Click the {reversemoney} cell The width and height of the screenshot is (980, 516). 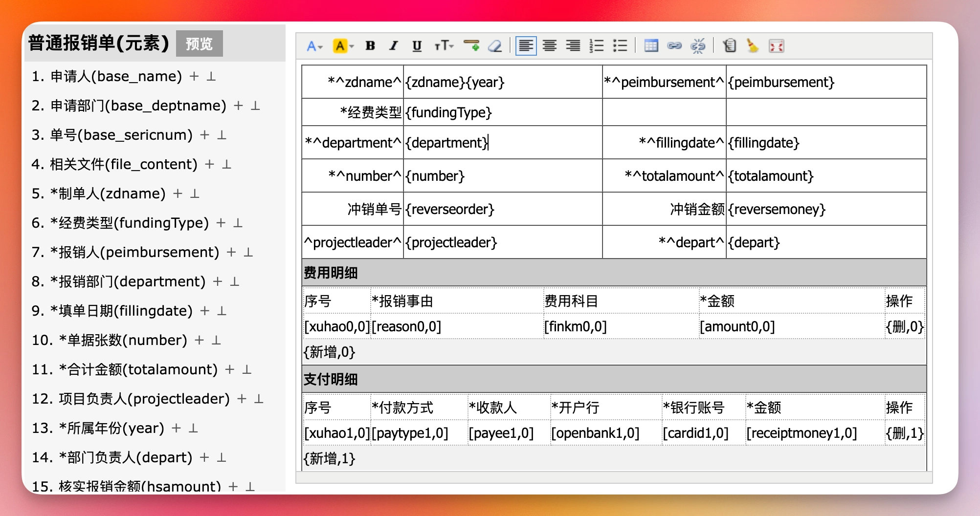click(x=826, y=209)
